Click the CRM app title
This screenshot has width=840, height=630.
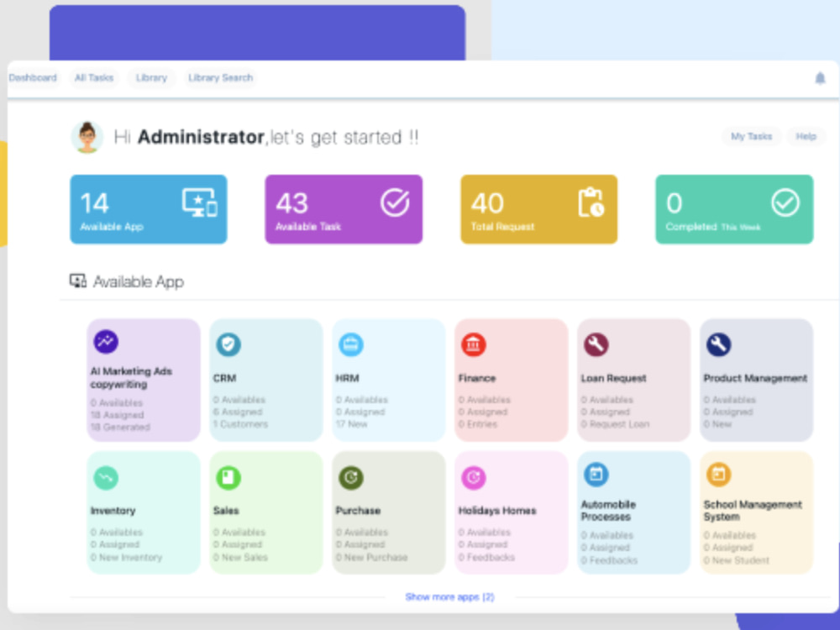224,378
